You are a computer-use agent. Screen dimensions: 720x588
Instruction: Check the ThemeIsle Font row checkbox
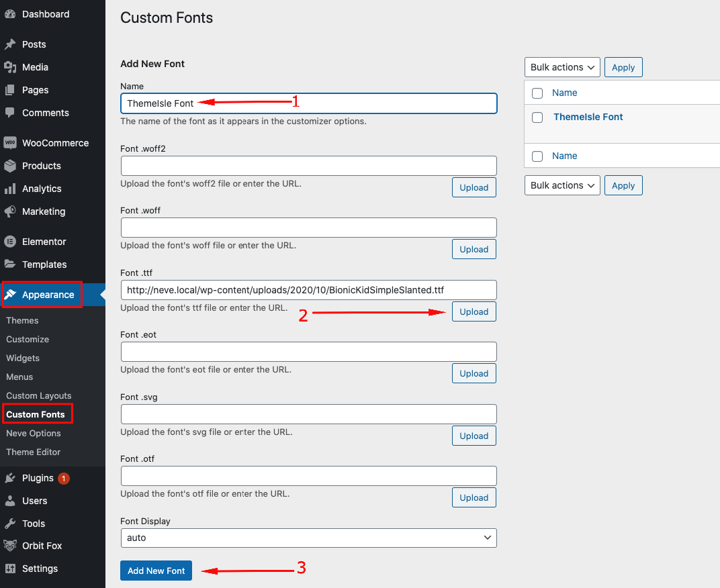pos(537,117)
